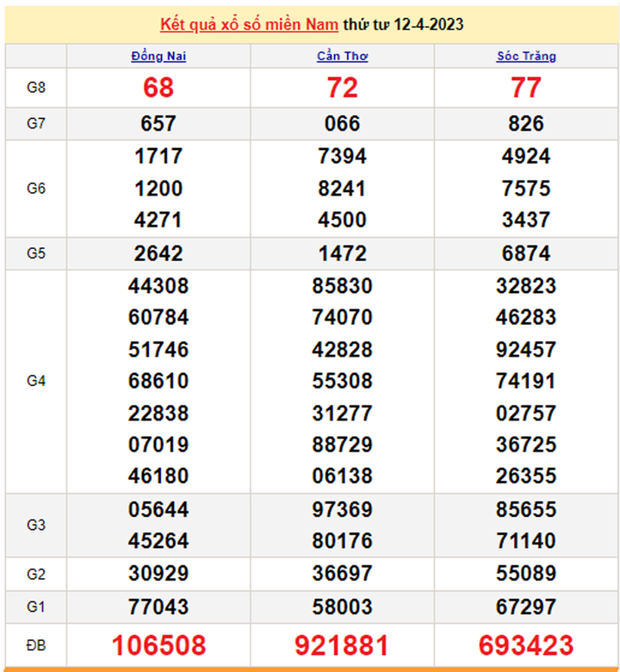This screenshot has width=620, height=672.
Task: Click the G4 row label
Action: [35, 381]
